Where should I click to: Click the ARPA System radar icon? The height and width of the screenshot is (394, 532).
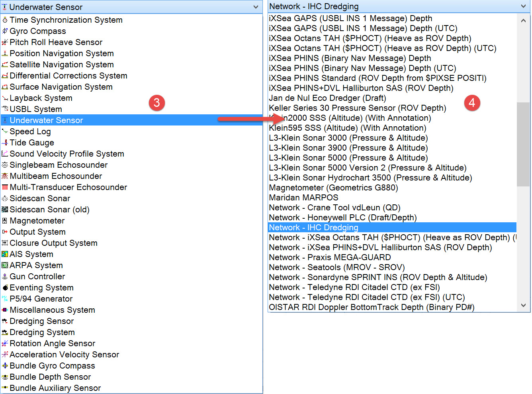coord(5,265)
